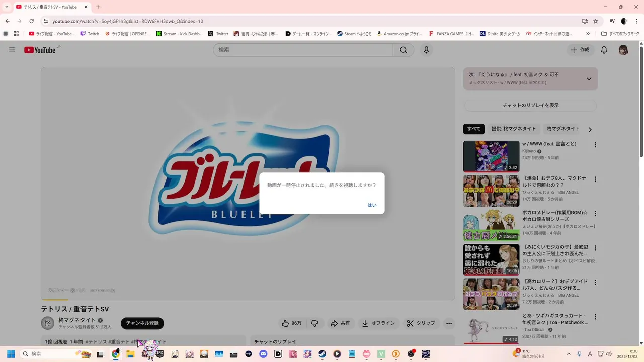Open Steam from the taskbar
The width and height of the screenshot is (644, 362).
tap(323, 354)
